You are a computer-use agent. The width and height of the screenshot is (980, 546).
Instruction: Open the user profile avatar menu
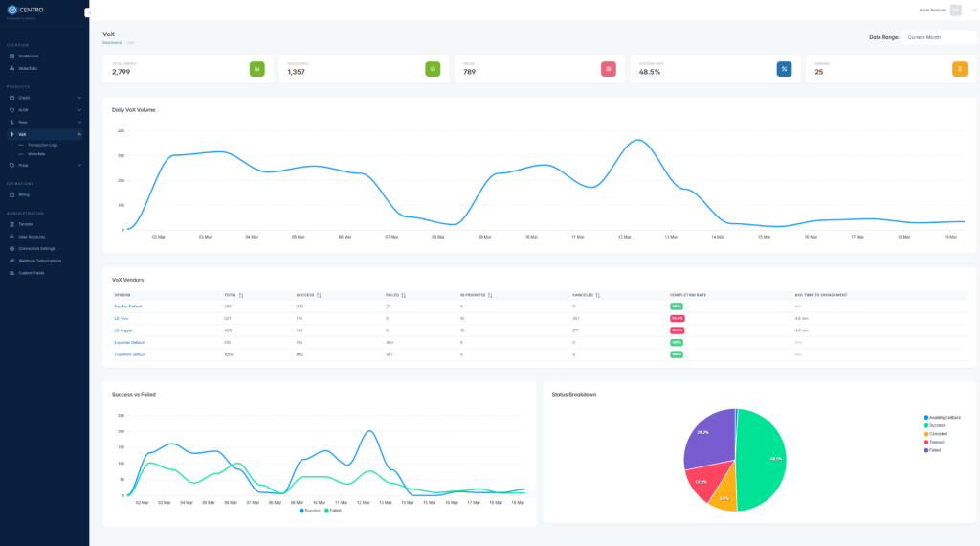955,10
